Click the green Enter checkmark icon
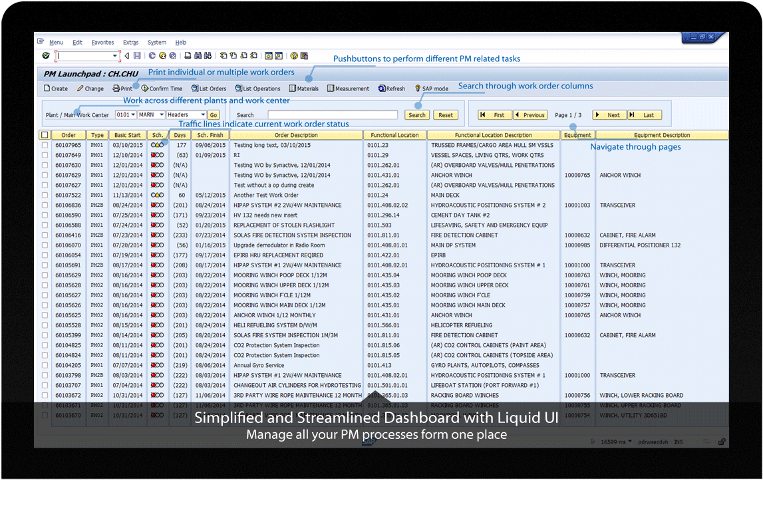 click(45, 57)
